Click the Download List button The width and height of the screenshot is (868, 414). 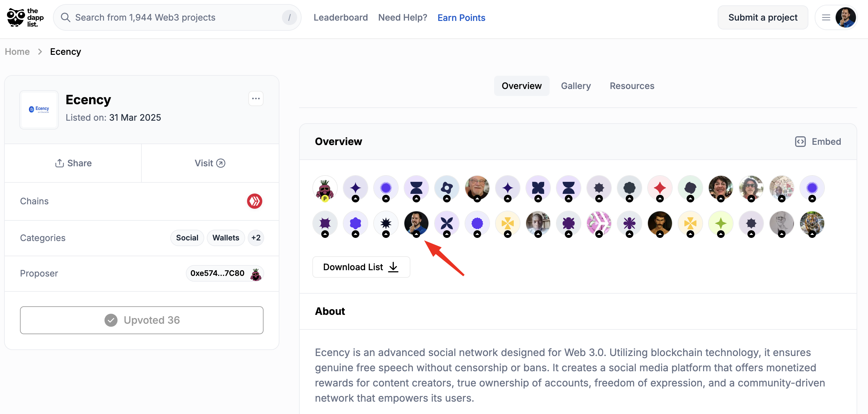[361, 267]
